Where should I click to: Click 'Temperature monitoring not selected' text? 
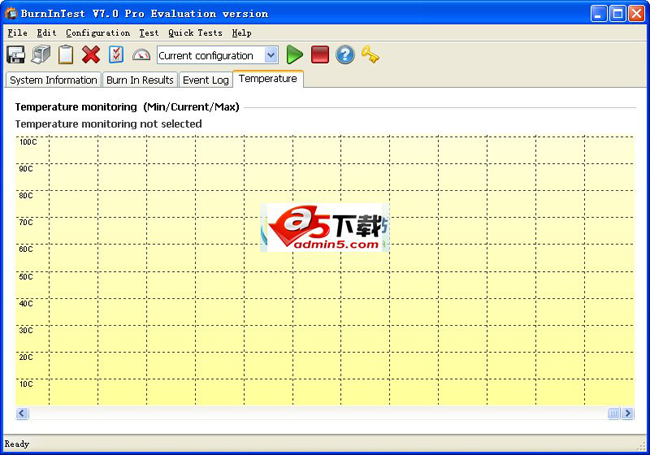(x=109, y=124)
